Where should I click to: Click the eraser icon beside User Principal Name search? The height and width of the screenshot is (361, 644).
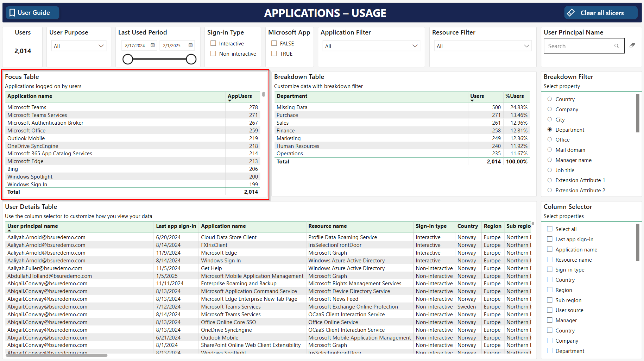coord(632,45)
